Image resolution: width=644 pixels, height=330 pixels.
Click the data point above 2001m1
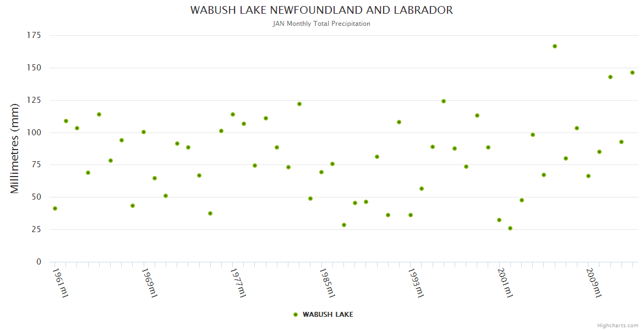click(x=499, y=220)
